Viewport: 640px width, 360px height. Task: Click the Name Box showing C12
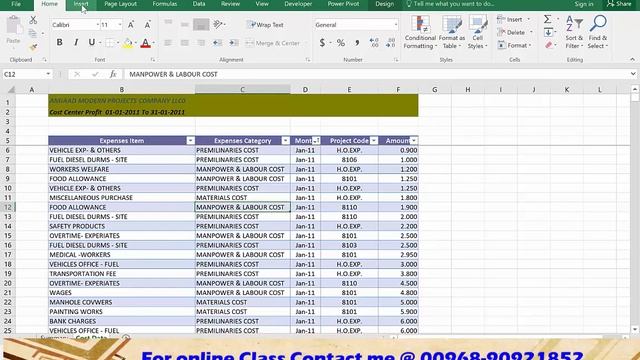(23, 74)
